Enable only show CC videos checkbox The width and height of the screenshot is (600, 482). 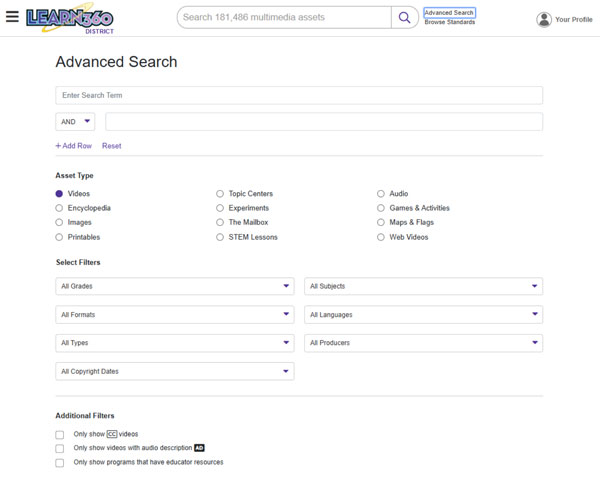[60, 435]
